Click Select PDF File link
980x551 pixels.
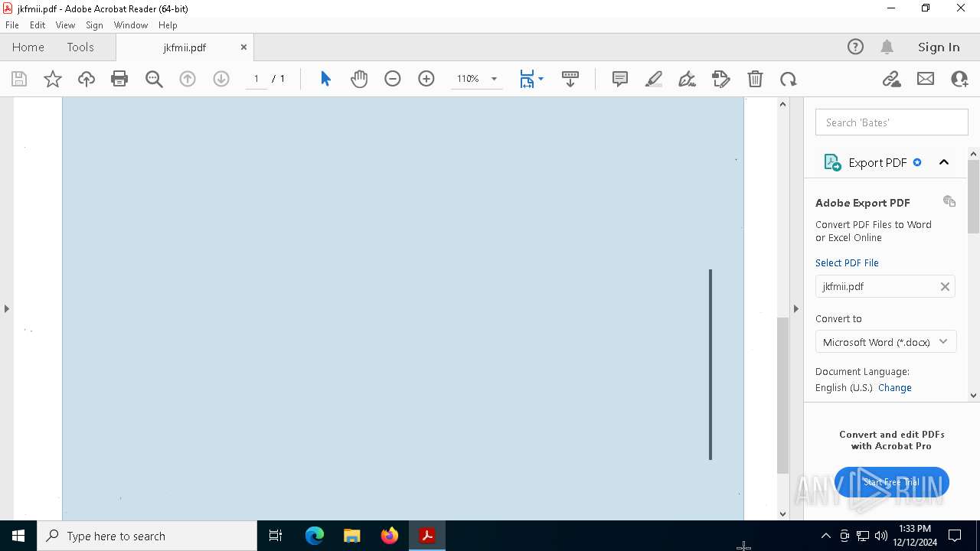click(847, 262)
